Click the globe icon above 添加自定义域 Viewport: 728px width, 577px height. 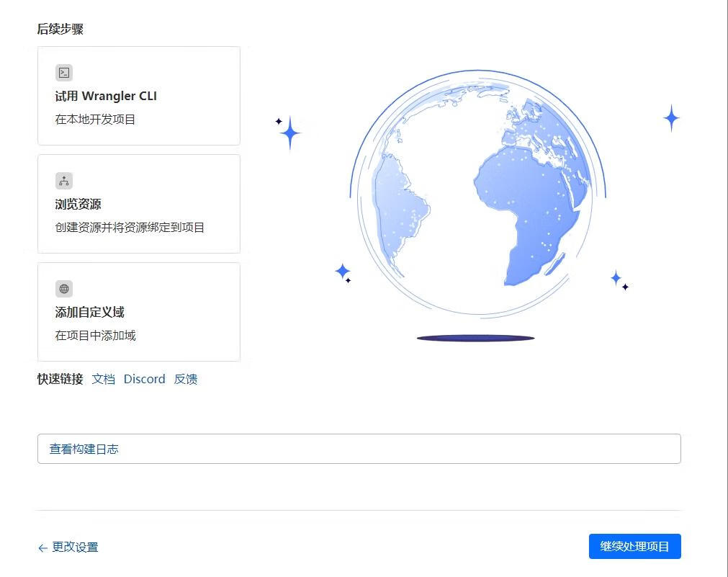coord(64,289)
